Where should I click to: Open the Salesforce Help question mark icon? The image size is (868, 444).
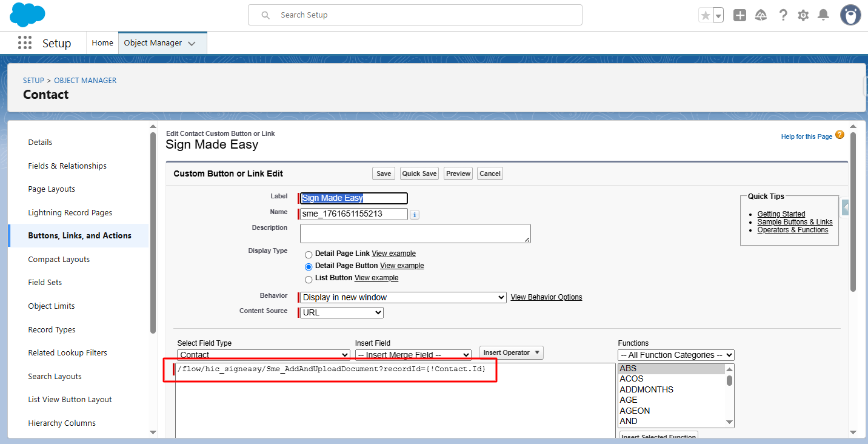783,15
